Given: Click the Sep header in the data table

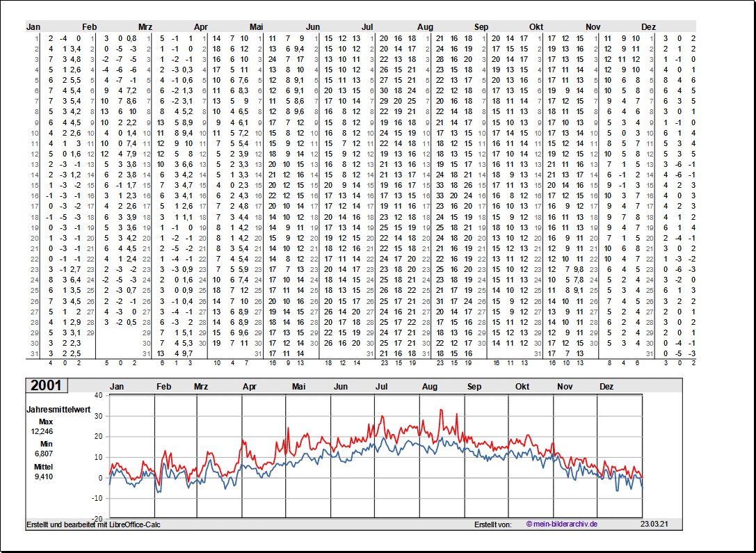Looking at the screenshot, I should (481, 26).
